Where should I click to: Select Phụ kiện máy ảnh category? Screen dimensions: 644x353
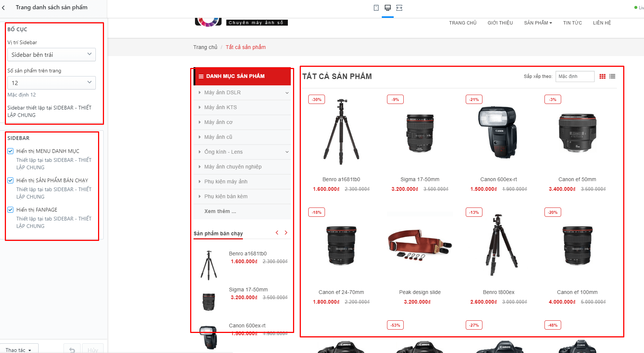tap(226, 182)
